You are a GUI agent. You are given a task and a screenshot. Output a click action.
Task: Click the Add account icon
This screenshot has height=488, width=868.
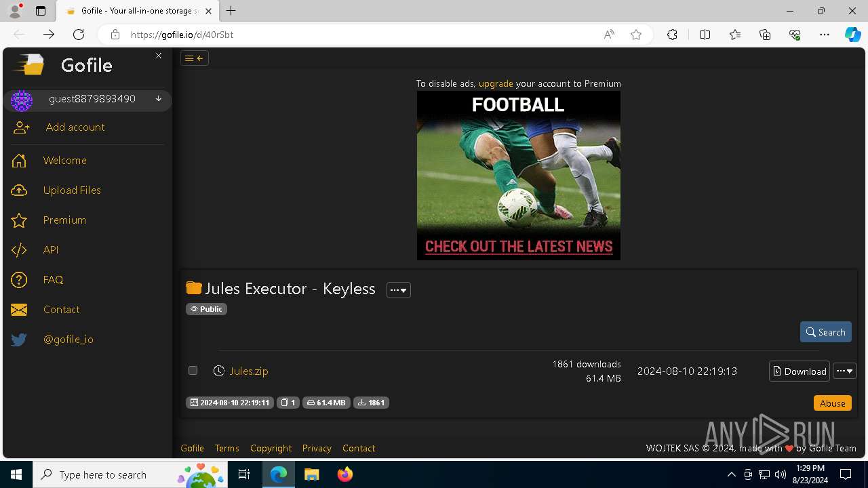coord(22,127)
